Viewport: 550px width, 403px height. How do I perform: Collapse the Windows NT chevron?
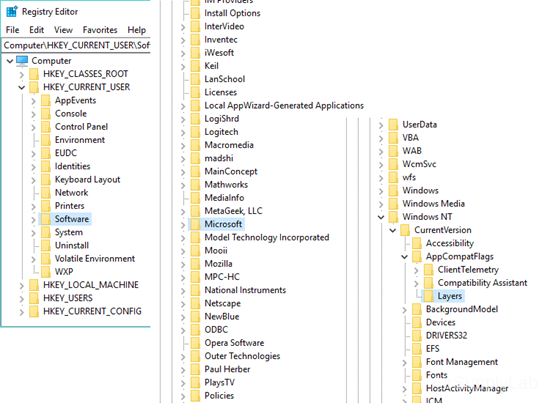click(381, 217)
